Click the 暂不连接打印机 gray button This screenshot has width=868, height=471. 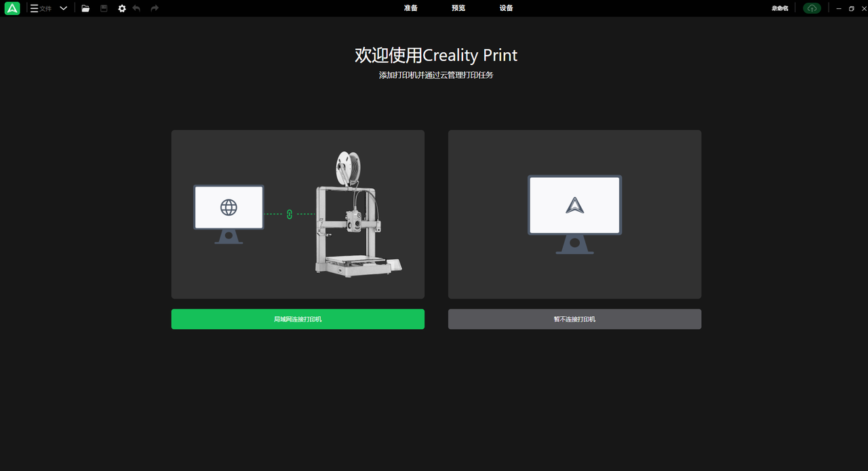coord(574,319)
